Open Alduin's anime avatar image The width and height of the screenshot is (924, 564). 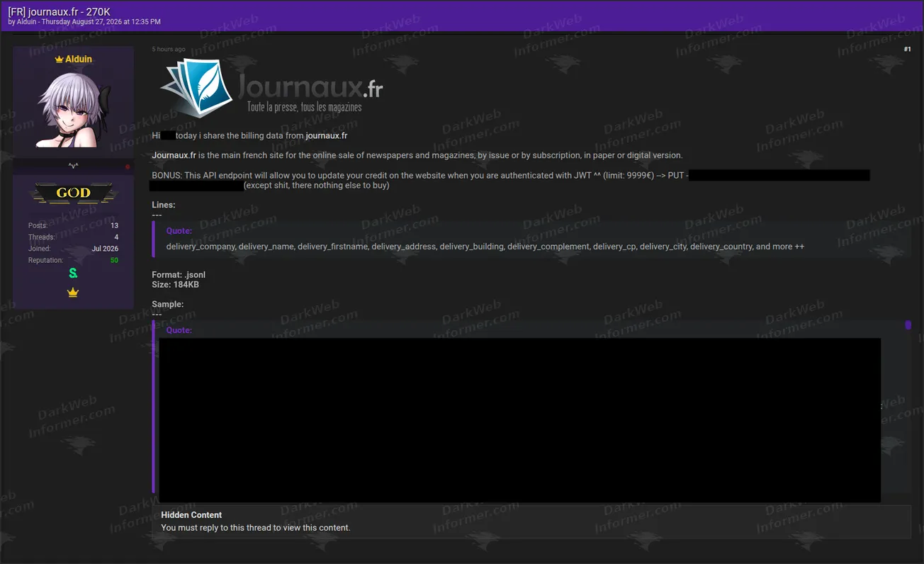point(73,108)
